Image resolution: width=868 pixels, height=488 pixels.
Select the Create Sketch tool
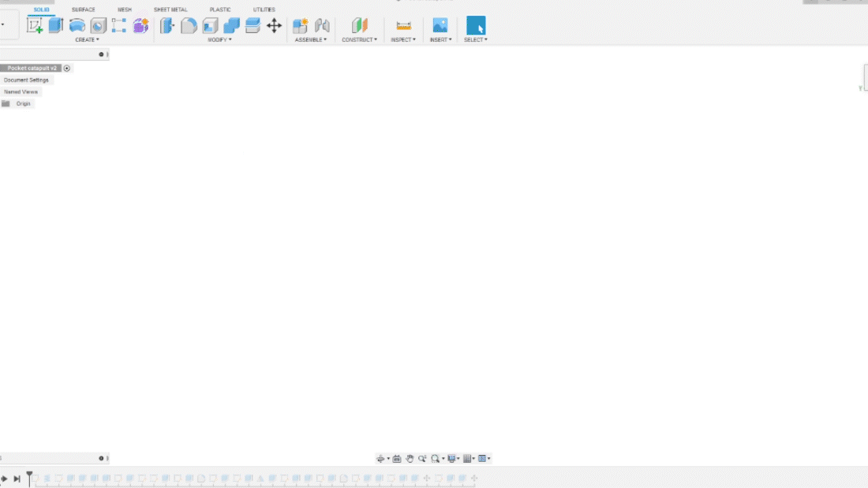click(x=35, y=25)
